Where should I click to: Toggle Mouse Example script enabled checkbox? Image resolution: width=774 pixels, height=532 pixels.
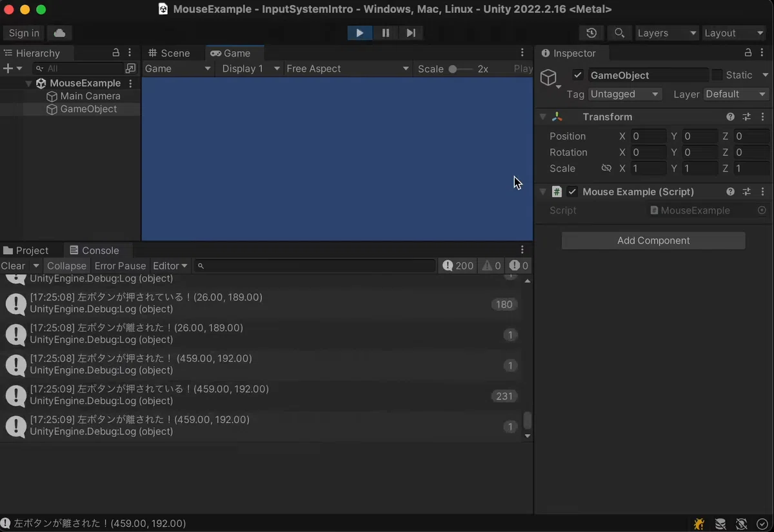[x=572, y=192]
